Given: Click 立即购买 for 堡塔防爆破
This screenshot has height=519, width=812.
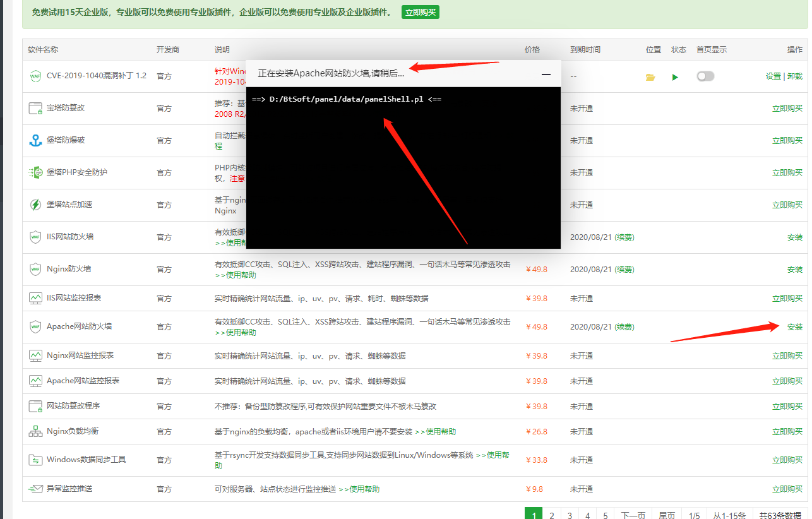Looking at the screenshot, I should pyautogui.click(x=787, y=140).
